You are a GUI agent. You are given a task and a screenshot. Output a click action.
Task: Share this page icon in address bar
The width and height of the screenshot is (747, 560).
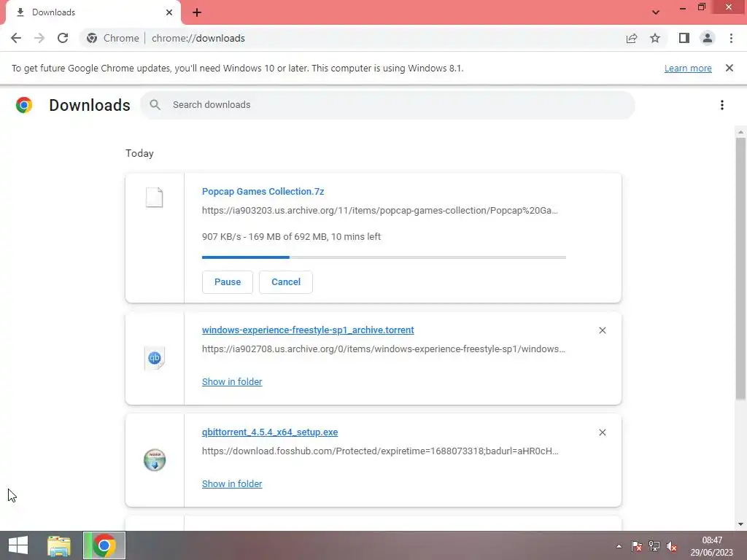coord(632,38)
